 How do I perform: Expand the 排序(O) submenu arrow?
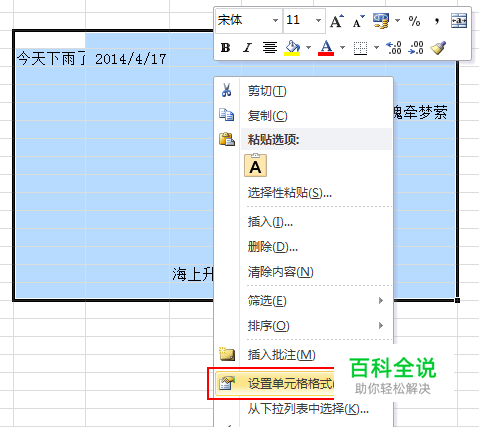381,325
